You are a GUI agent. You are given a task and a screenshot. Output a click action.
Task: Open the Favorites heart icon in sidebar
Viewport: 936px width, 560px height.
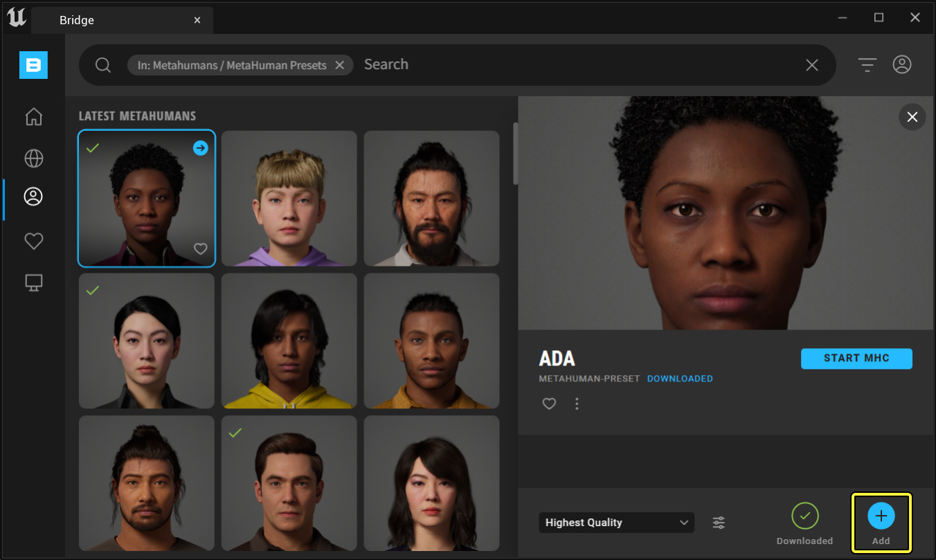click(x=33, y=241)
